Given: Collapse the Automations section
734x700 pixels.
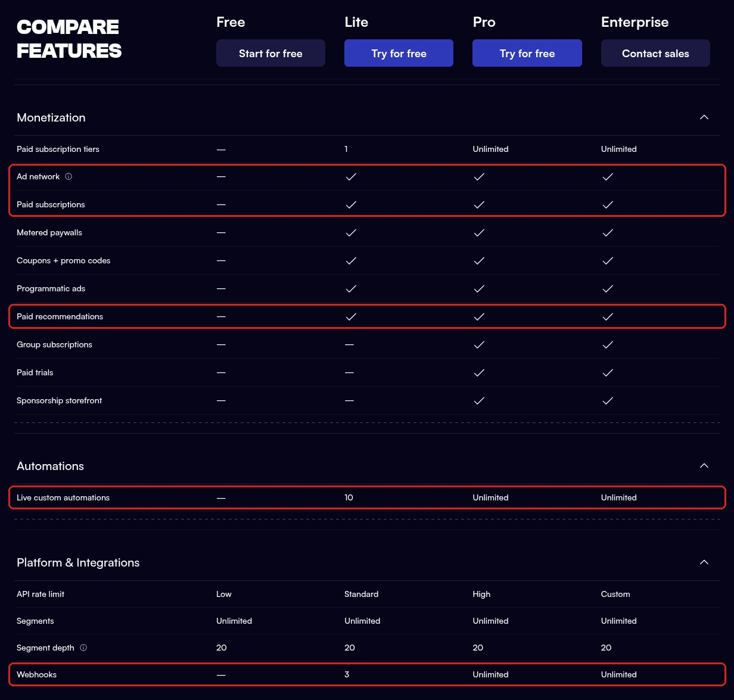Looking at the screenshot, I should point(704,466).
